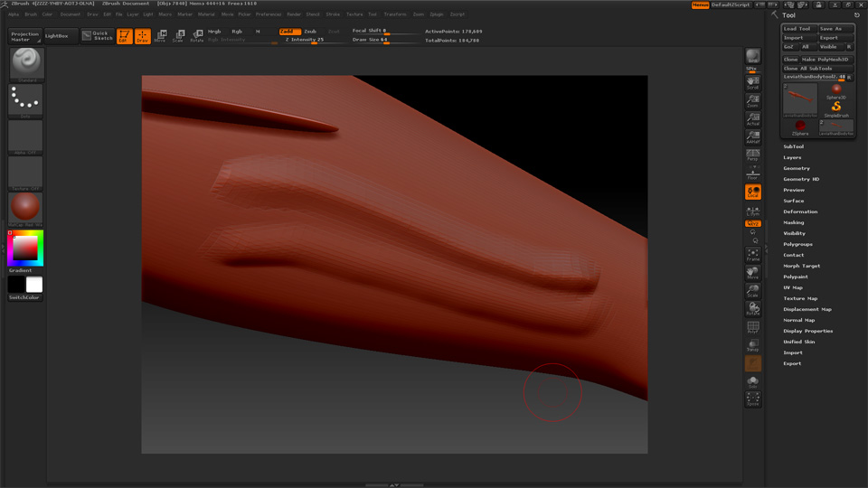Open the Document menu
The image size is (868, 488).
click(x=71, y=14)
